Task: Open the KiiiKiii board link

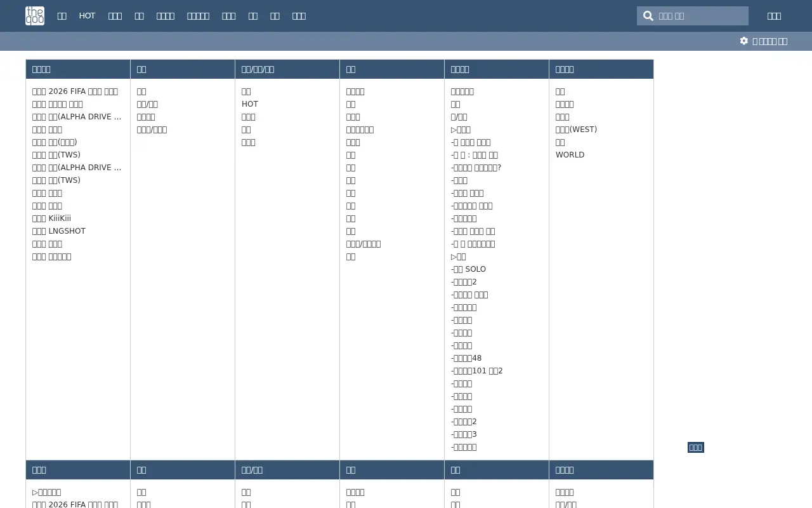Action: pyautogui.click(x=51, y=218)
